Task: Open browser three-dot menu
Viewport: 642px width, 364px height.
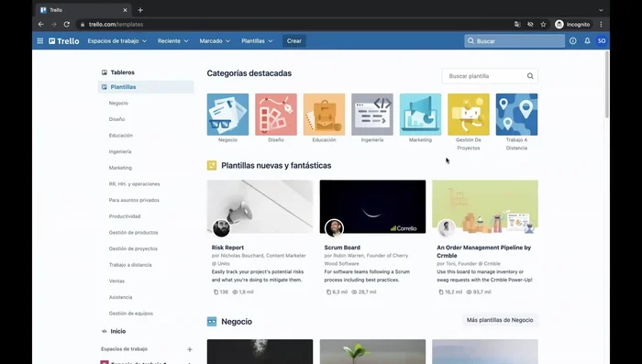Action: (601, 25)
